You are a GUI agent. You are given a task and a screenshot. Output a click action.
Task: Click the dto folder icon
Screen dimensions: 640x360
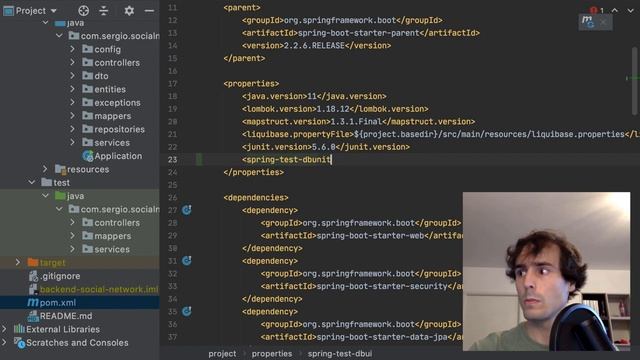click(x=87, y=76)
